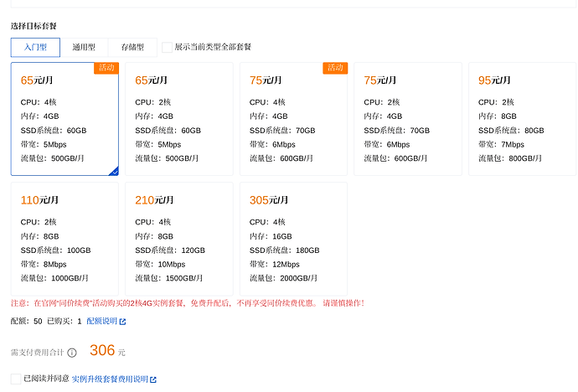Click the 95元/月 price label
This screenshot has width=578, height=392.
pos(494,80)
